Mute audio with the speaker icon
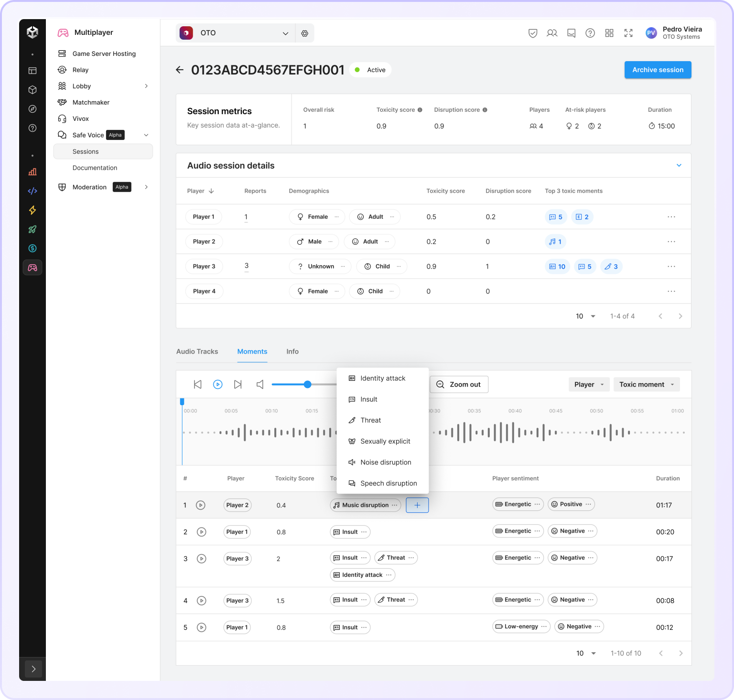 [x=260, y=384]
